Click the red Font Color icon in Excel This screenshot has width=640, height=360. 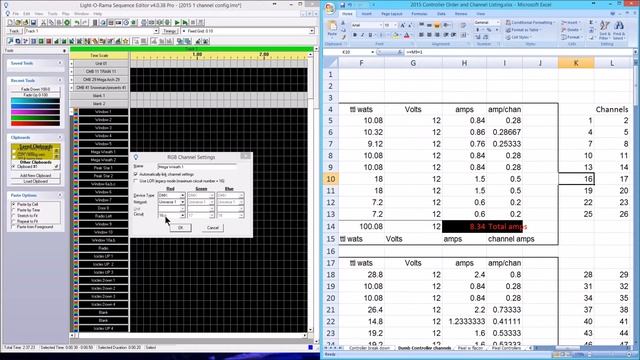tap(407, 35)
